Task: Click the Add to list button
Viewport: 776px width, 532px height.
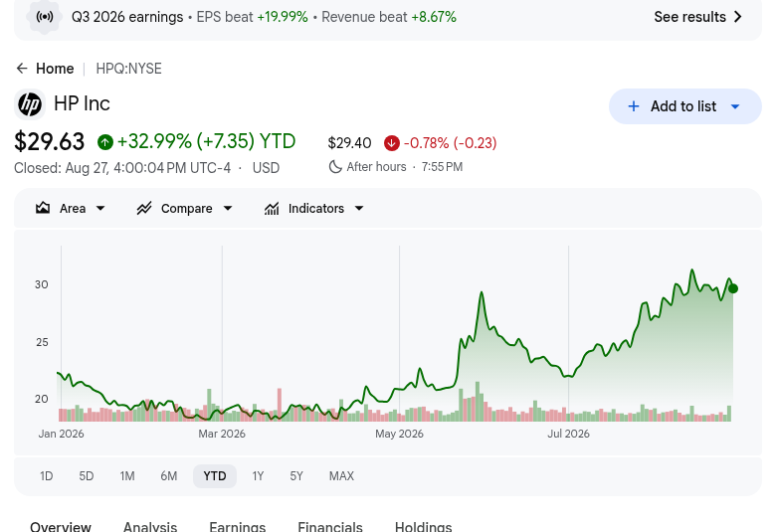Action: coord(684,106)
